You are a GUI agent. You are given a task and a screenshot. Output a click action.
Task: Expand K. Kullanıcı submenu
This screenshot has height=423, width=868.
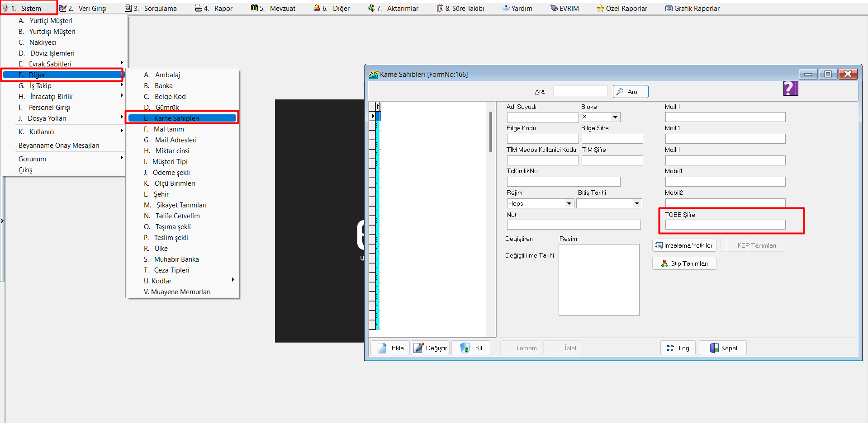[63, 132]
